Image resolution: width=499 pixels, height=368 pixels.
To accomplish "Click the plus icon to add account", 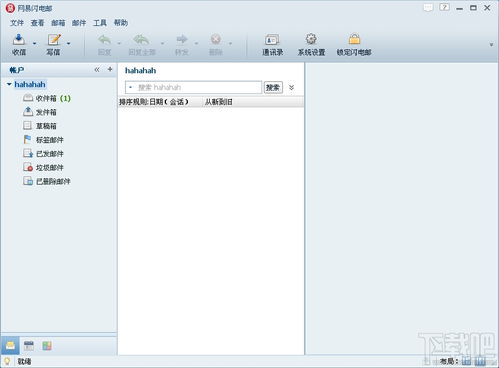I will pyautogui.click(x=110, y=69).
